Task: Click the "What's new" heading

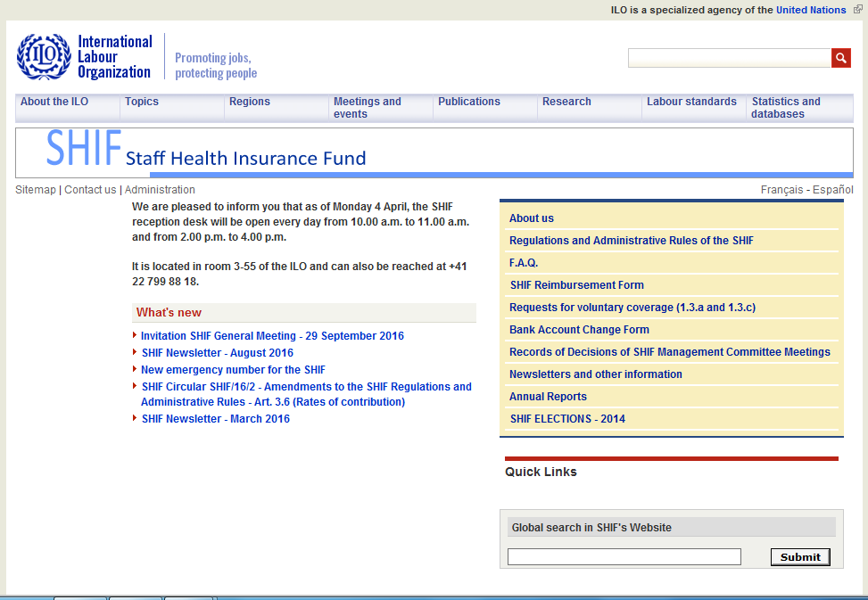Action: (169, 312)
